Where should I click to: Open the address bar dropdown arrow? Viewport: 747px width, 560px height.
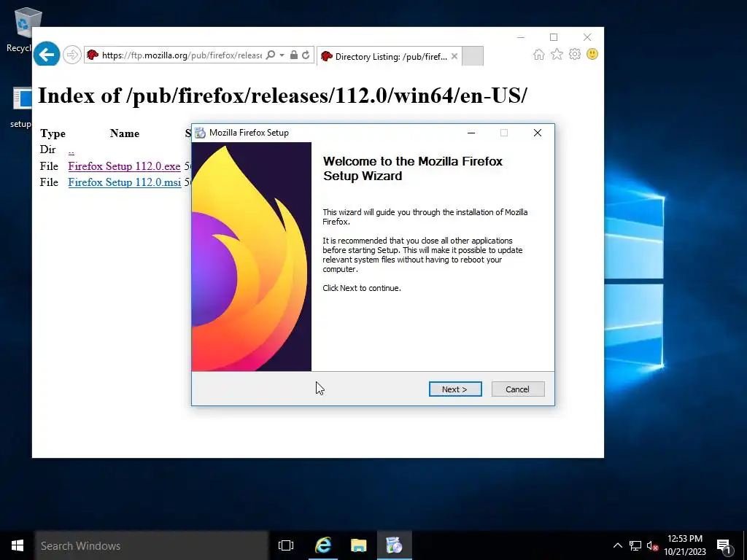tap(282, 55)
